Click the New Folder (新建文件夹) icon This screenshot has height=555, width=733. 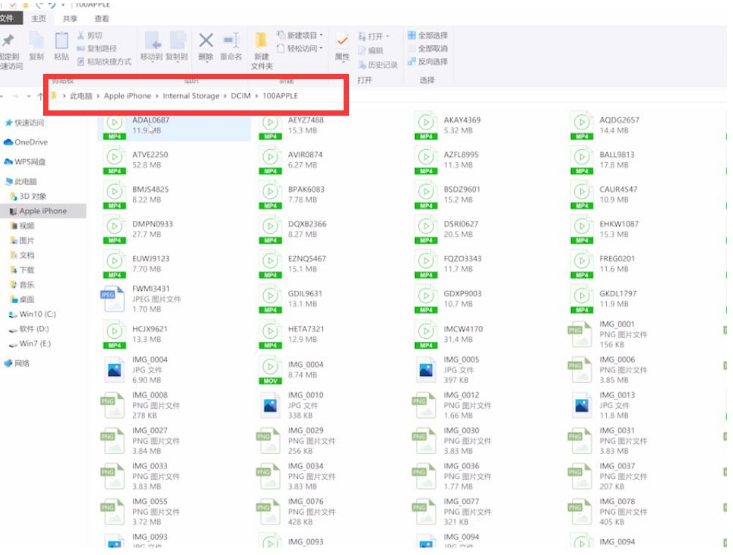point(261,47)
